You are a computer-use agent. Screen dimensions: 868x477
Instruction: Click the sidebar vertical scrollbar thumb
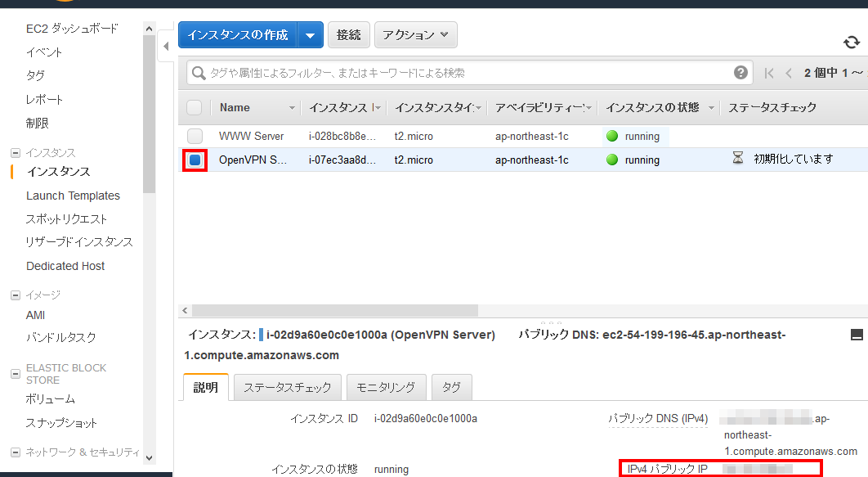pyautogui.click(x=149, y=114)
